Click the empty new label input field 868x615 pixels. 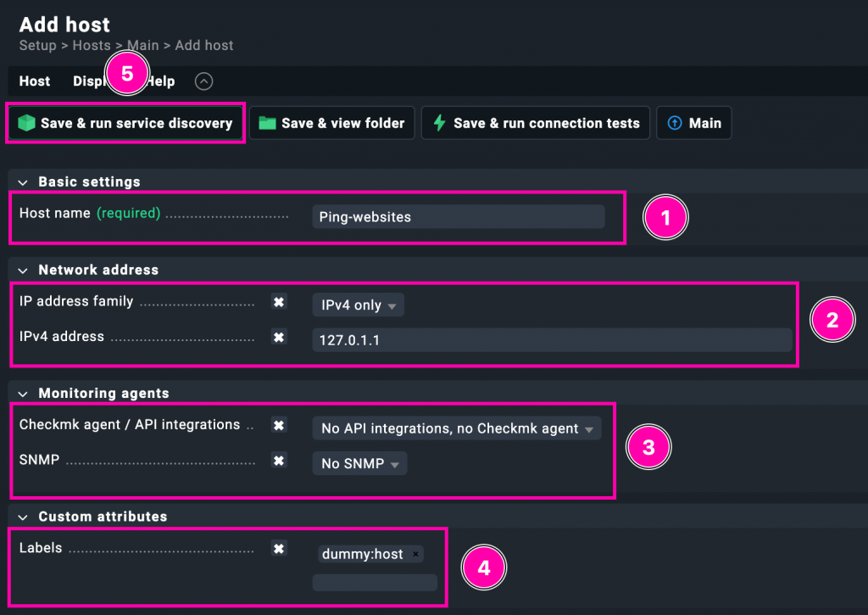(375, 583)
